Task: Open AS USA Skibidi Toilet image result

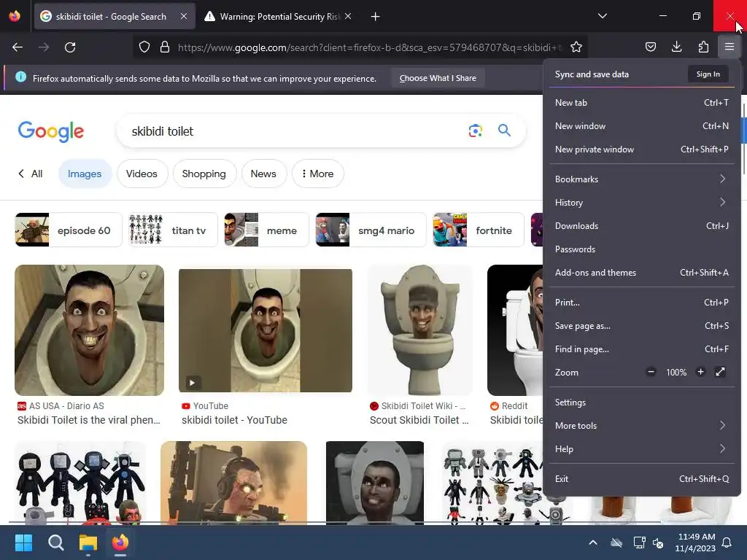Action: coord(90,330)
